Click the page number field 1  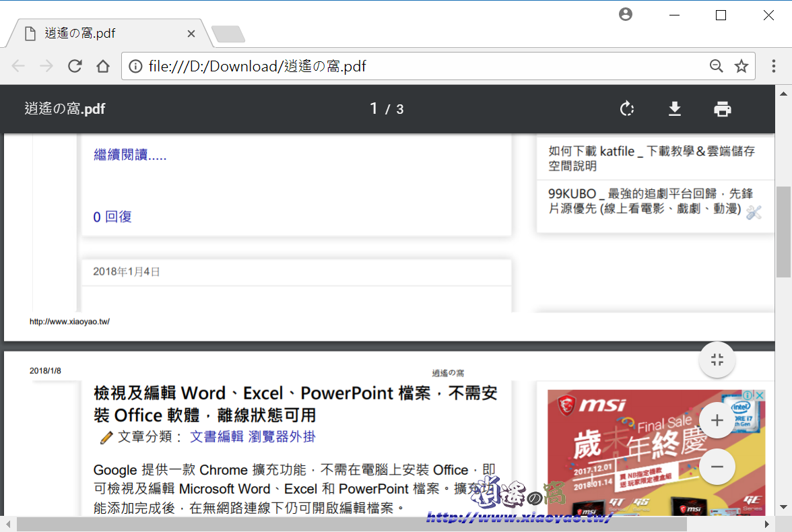373,108
